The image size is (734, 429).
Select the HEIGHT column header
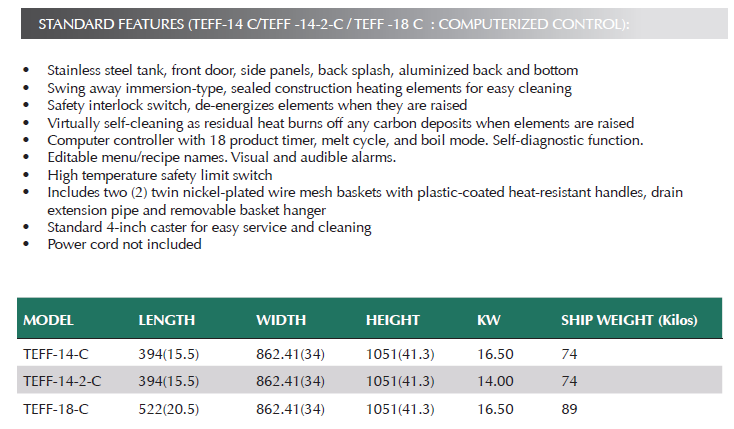393,320
